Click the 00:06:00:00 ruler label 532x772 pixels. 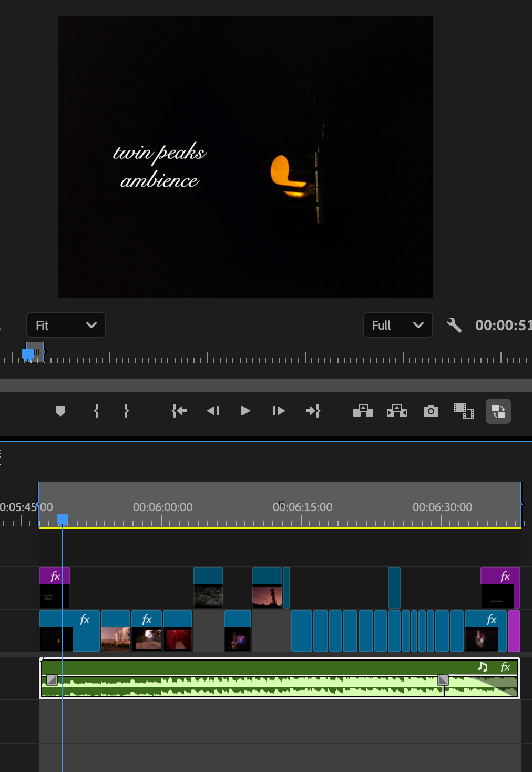[162, 507]
